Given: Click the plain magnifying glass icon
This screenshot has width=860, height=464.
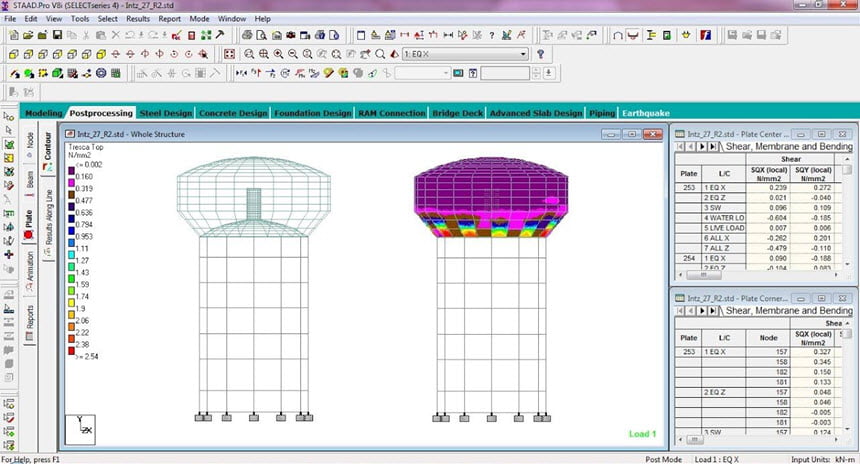Looking at the screenshot, I should [x=380, y=54].
